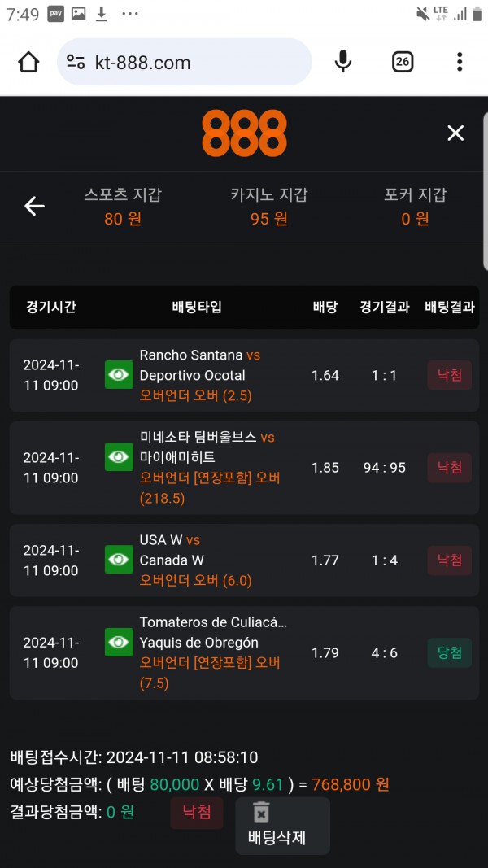The width and height of the screenshot is (488, 868).
Task: Open the tab switcher showing 26 tabs
Action: coord(403,62)
